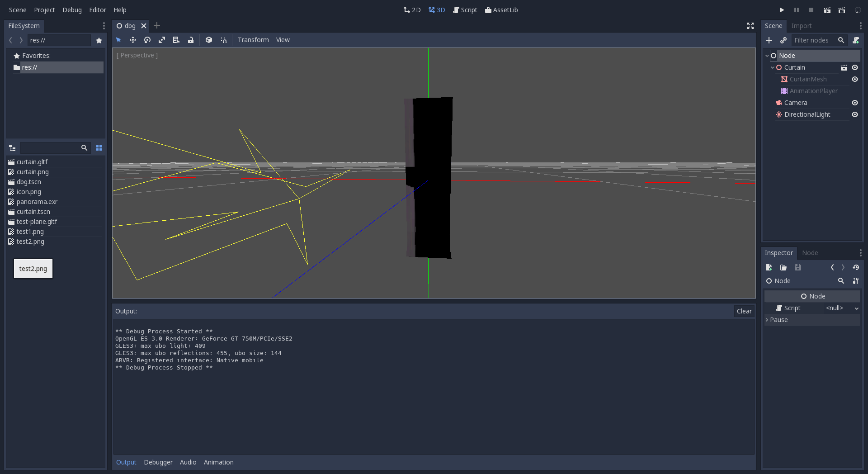Activate the Rotate Mode tool
This screenshot has height=474, width=868.
point(147,40)
